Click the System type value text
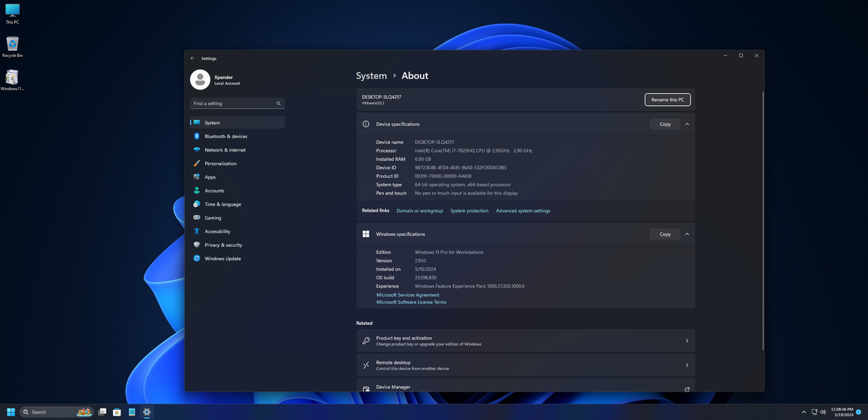 pos(462,185)
